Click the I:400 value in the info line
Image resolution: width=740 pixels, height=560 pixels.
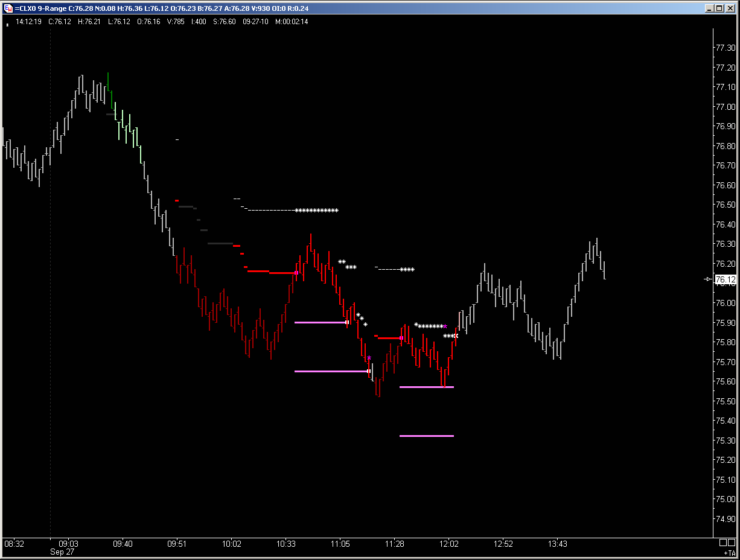199,22
